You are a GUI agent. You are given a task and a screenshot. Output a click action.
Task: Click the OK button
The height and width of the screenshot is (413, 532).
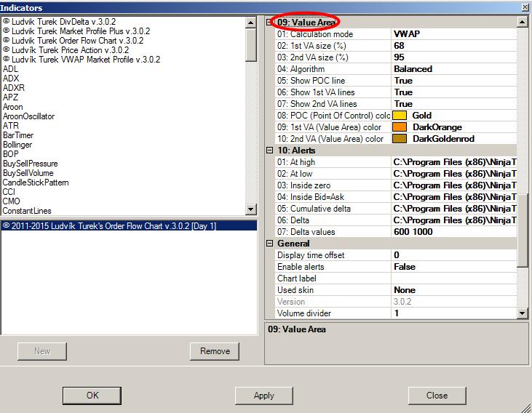(92, 396)
